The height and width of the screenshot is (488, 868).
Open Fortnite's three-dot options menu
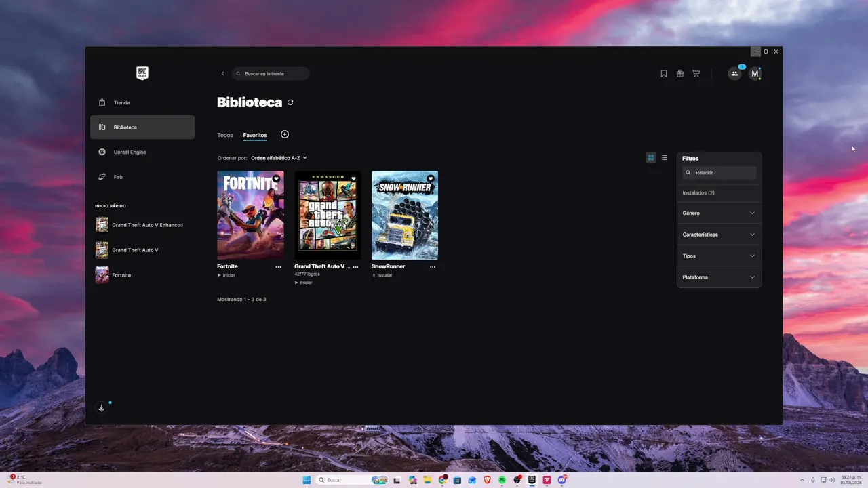click(278, 267)
